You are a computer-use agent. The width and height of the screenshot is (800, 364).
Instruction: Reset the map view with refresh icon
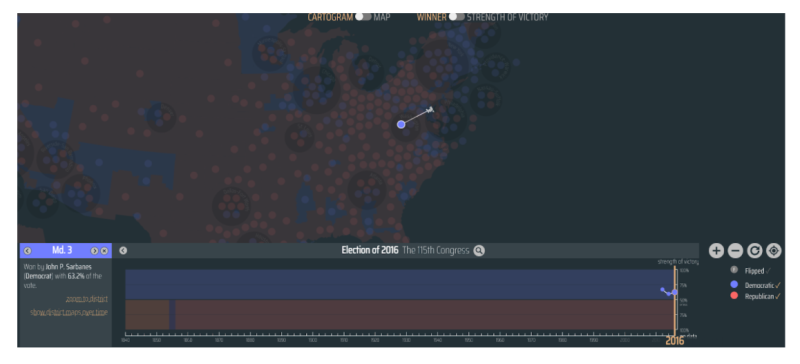pyautogui.click(x=755, y=251)
